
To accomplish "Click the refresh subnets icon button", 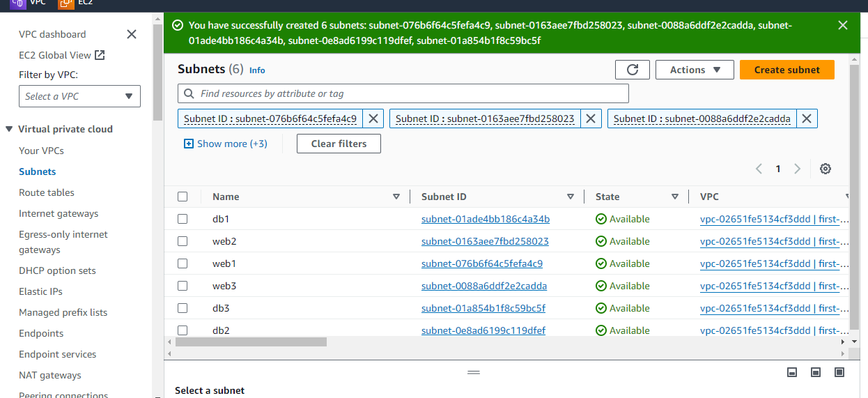I will 633,70.
